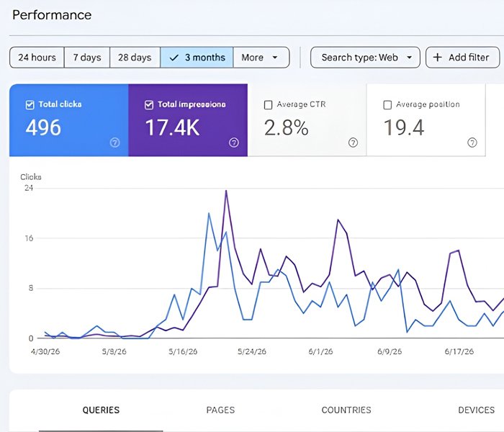Click the 6/9/26 date axis label

(x=390, y=351)
